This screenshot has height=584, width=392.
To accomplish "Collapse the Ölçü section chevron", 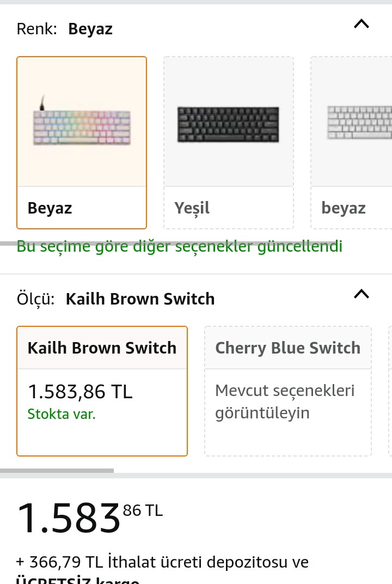I will [x=361, y=294].
